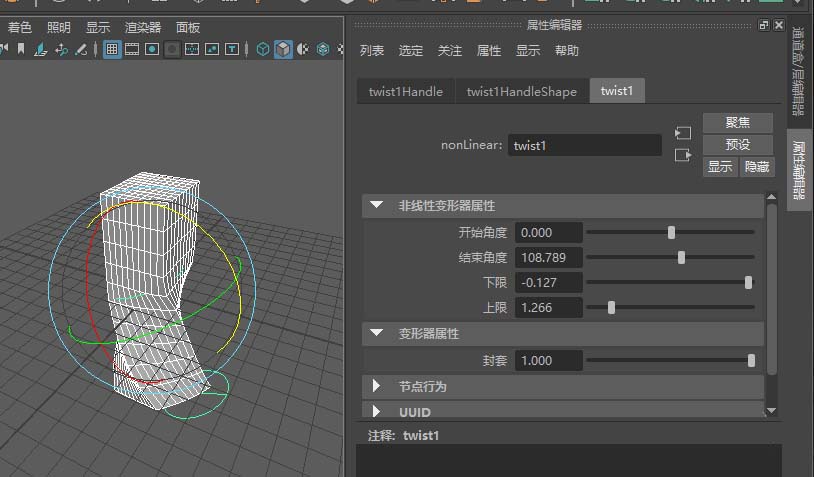
Task: Toggle the viewport grid display icon
Action: point(112,49)
